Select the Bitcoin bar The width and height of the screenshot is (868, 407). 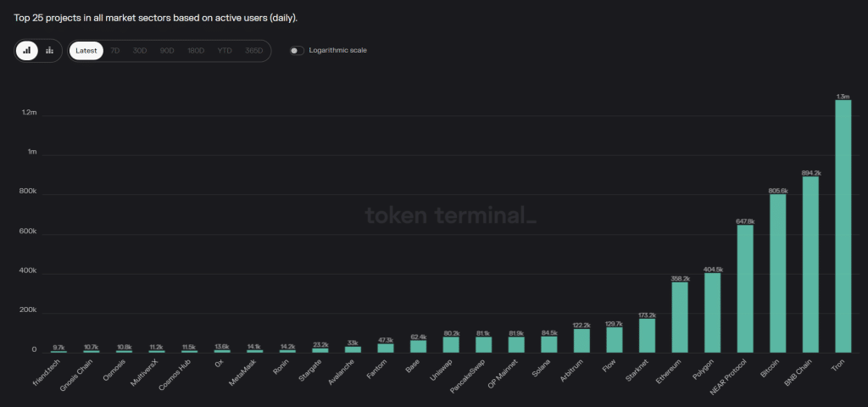pos(778,274)
